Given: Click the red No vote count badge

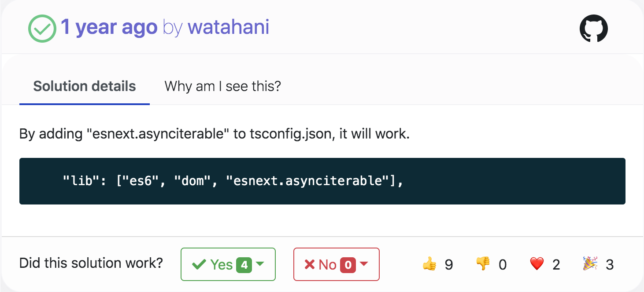Looking at the screenshot, I should pyautogui.click(x=348, y=265).
